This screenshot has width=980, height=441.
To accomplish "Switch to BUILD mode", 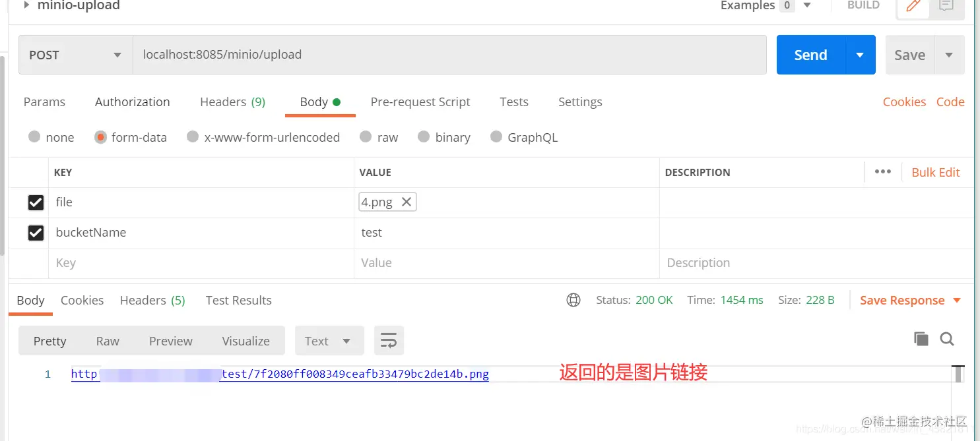I will point(864,5).
